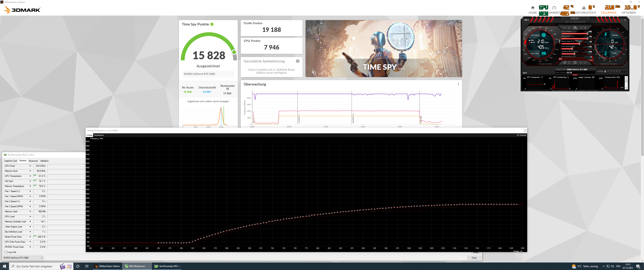Click Afterburner information 'i' icon
Image resolution: width=644 pixels, height=270 pixels.
pyautogui.click(x=585, y=28)
